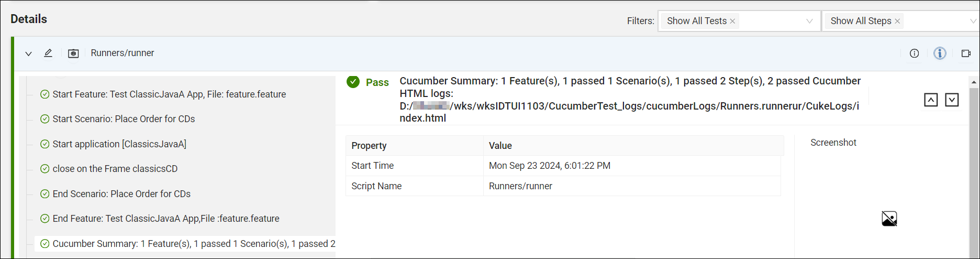Screen dimensions: 980x259
Task: Collapse the Runners/runner test row
Action: click(x=29, y=53)
